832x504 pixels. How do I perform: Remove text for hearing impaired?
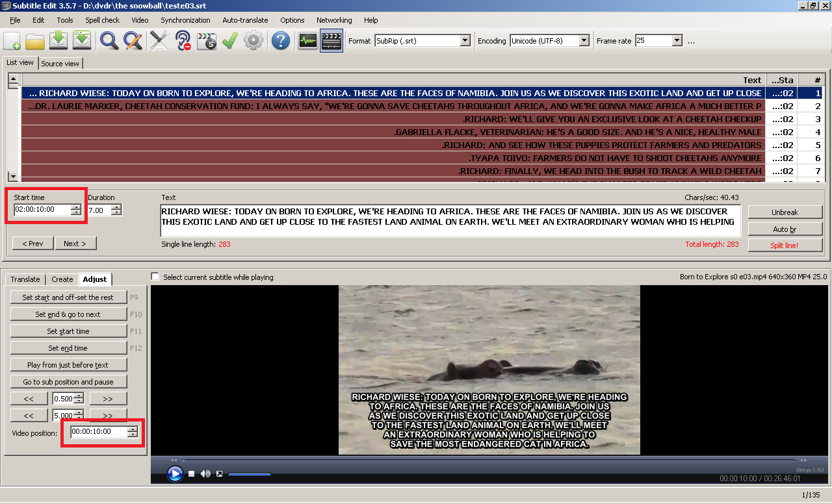click(183, 41)
